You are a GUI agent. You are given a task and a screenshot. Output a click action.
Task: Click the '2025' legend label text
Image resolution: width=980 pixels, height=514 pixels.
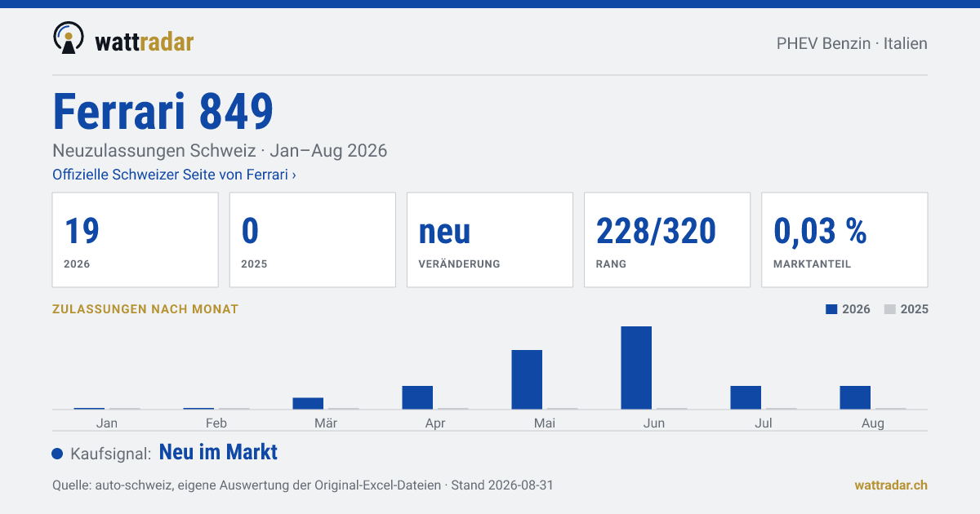(x=915, y=309)
